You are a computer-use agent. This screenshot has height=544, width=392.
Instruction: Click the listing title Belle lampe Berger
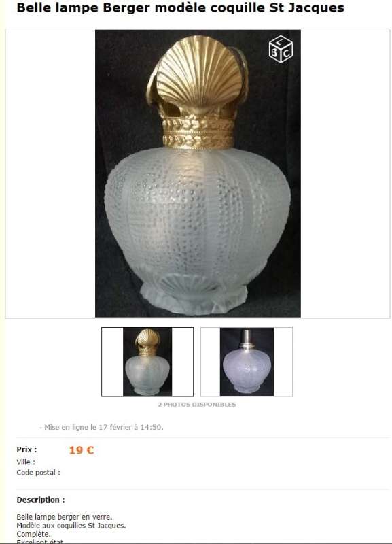pos(180,7)
